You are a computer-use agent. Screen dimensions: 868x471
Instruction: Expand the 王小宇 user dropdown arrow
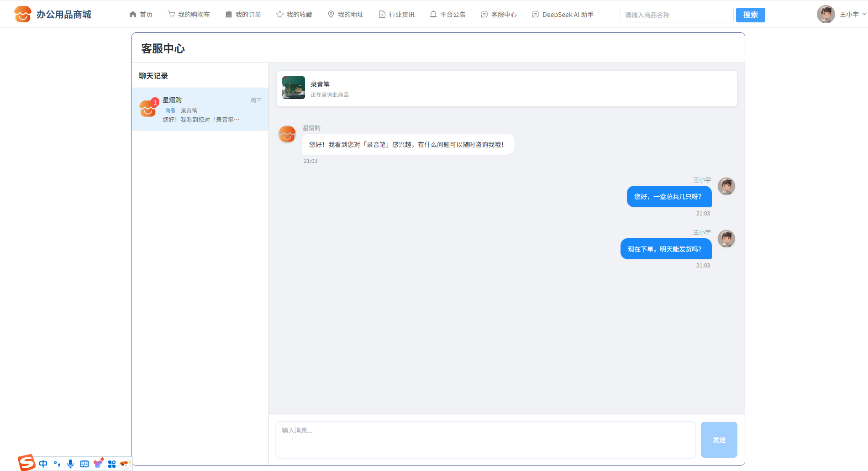point(864,14)
